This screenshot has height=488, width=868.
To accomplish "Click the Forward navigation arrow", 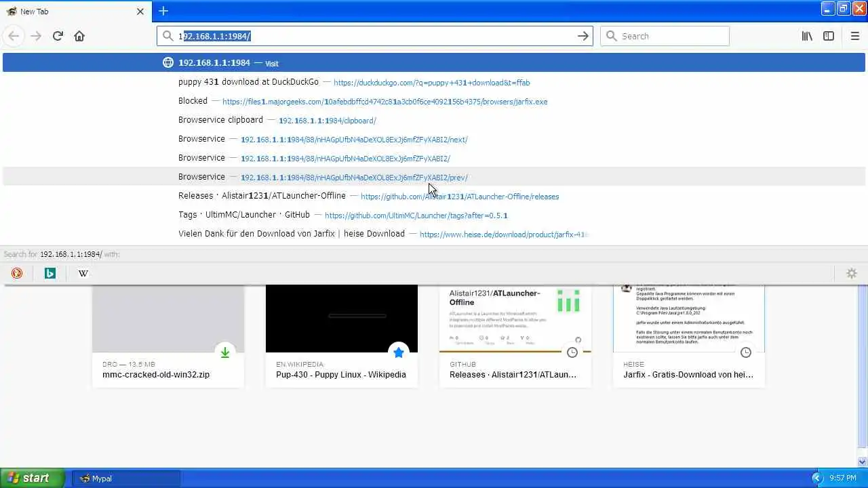I will pyautogui.click(x=36, y=36).
